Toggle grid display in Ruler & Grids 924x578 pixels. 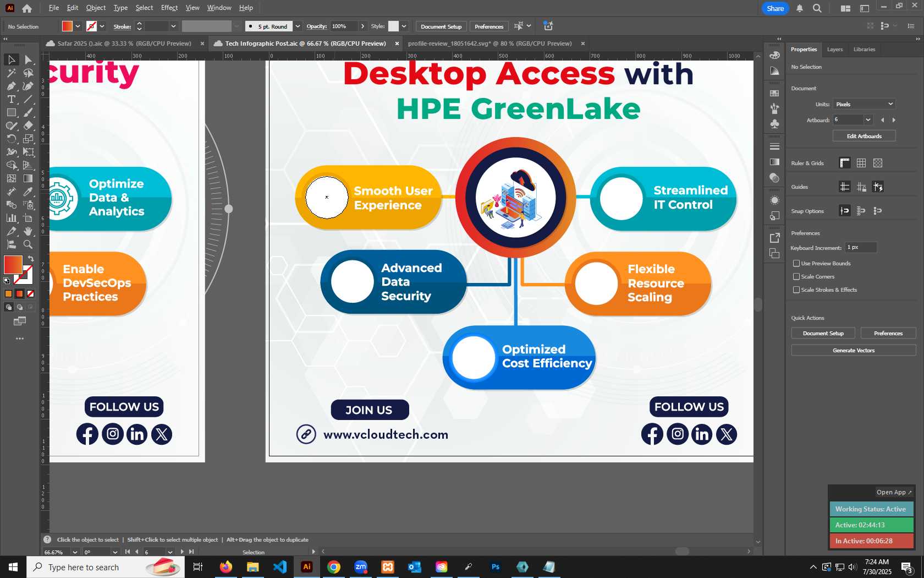(x=861, y=163)
